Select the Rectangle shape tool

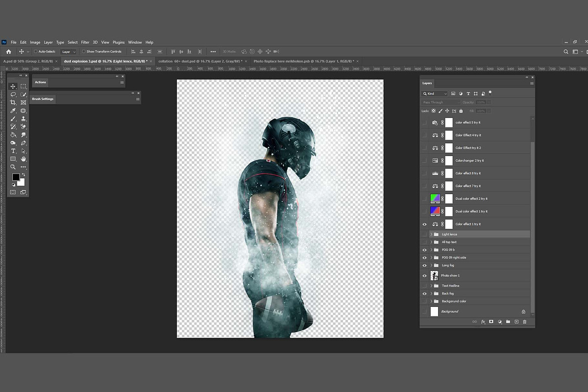point(13,159)
